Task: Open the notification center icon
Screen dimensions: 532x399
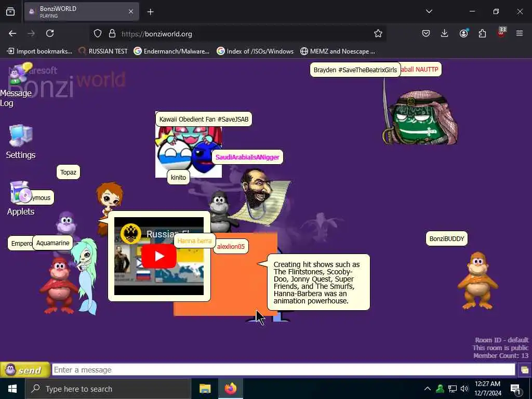Action: [x=515, y=389]
